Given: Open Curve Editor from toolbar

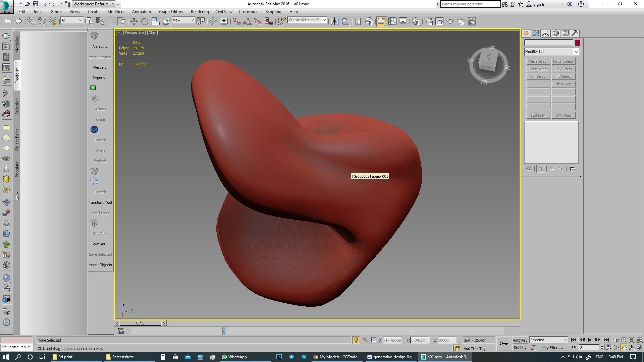Looking at the screenshot, I should pyautogui.click(x=392, y=21).
